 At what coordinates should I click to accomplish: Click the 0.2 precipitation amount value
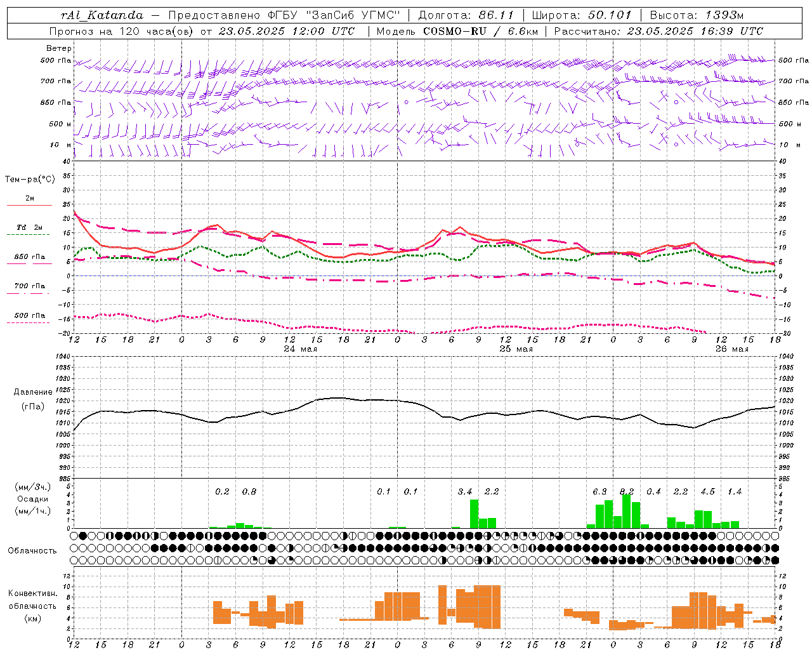(x=222, y=492)
